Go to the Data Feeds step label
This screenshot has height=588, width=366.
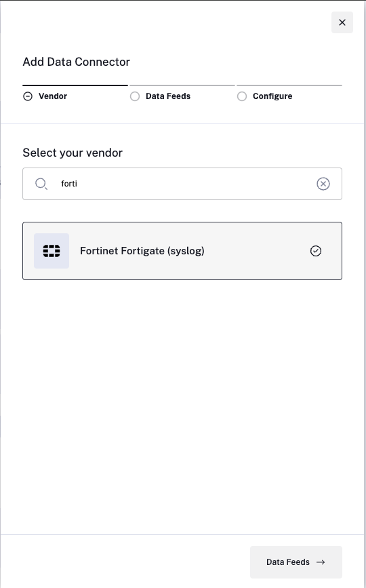click(168, 96)
